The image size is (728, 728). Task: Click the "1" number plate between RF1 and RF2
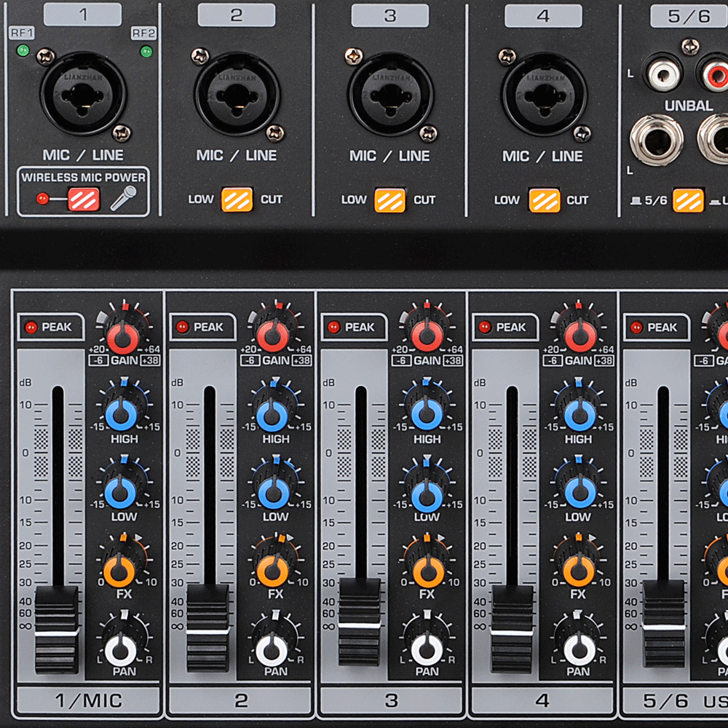(83, 15)
